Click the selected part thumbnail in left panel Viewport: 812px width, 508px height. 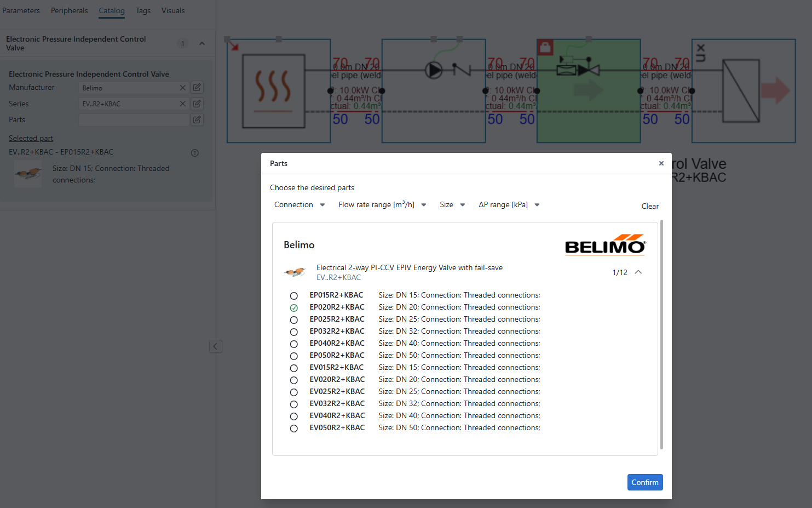click(28, 174)
